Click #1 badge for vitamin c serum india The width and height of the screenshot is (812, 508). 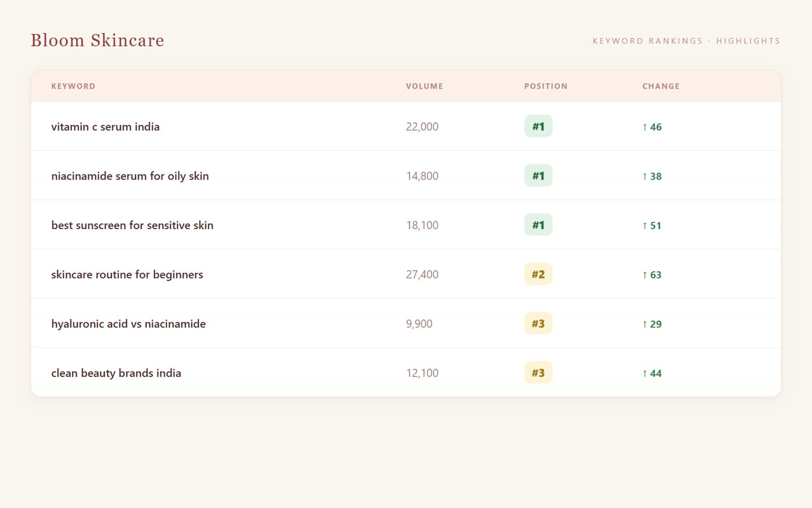(538, 126)
